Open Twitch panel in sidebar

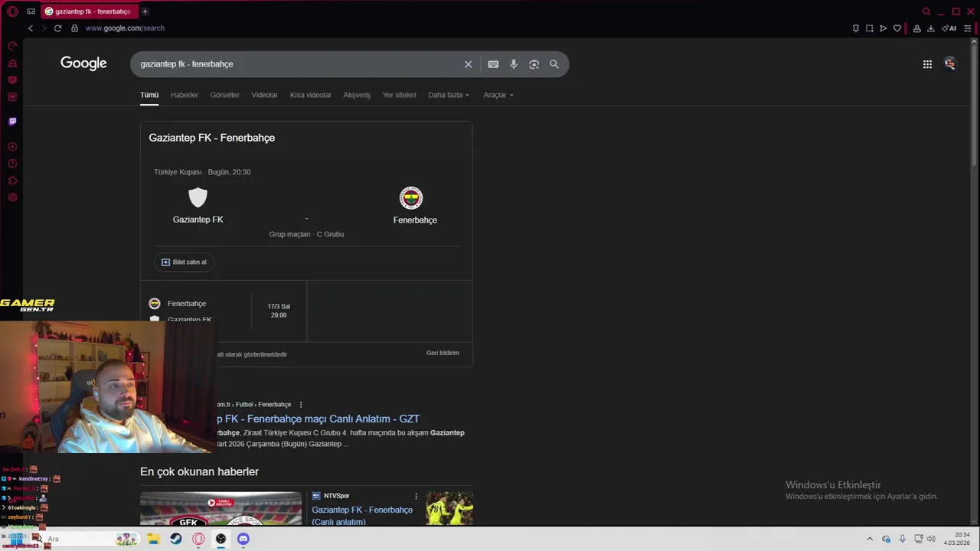click(12, 121)
